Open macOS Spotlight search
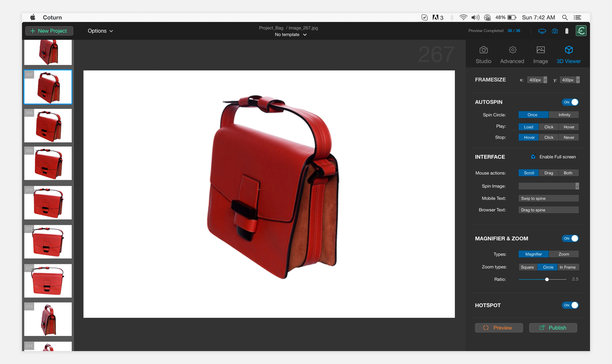This screenshot has width=612, height=364. click(x=565, y=18)
